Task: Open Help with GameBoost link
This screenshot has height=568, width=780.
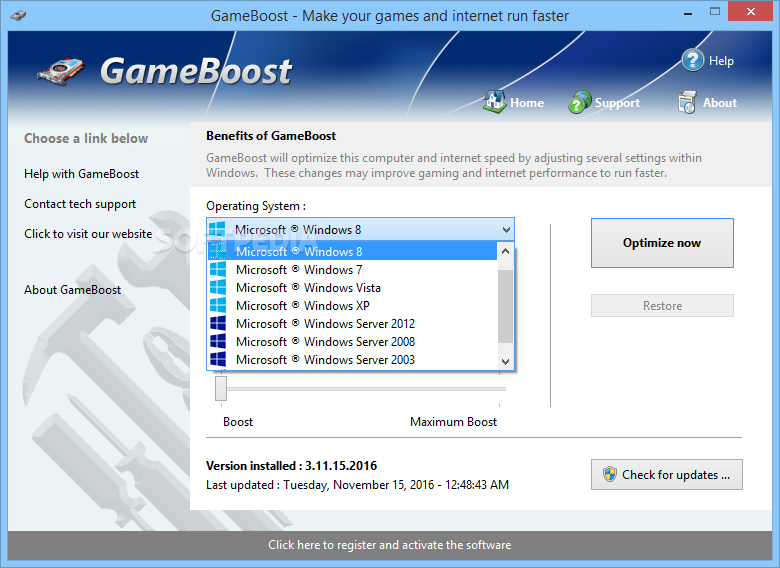Action: [82, 174]
